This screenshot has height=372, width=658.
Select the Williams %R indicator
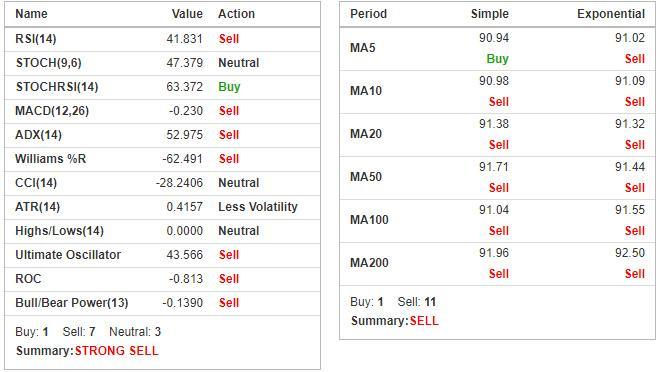[x=50, y=159]
